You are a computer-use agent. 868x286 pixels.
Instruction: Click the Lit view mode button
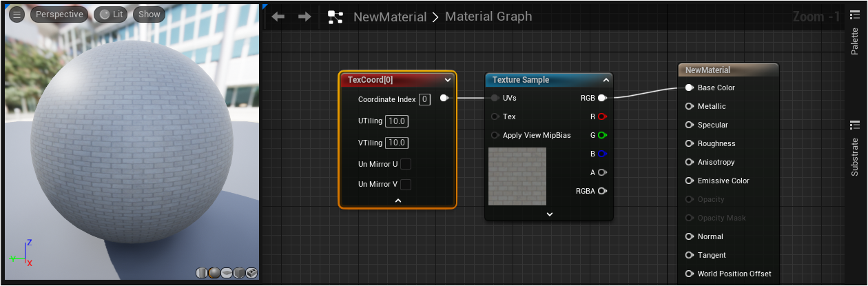click(x=111, y=14)
